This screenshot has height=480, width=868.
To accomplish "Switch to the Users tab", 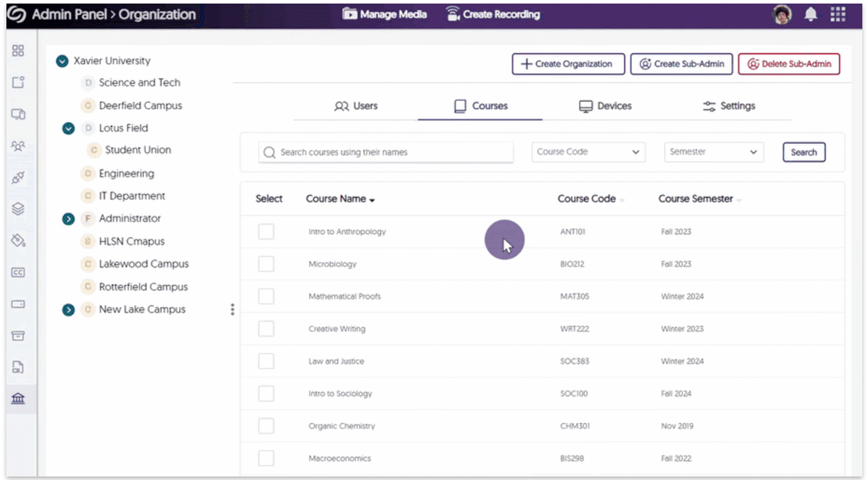I will click(x=356, y=106).
